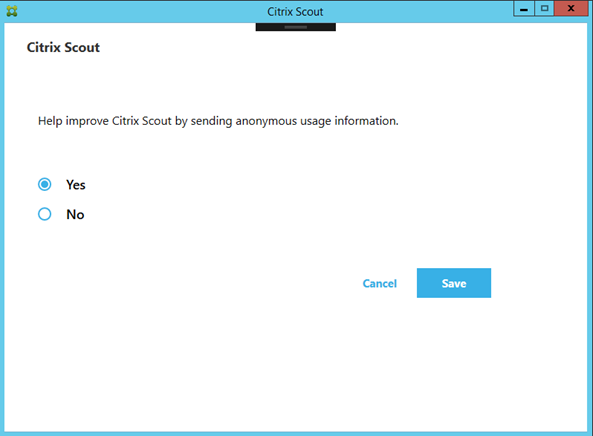This screenshot has width=593, height=436.
Task: Close the Citrix Scout window
Action: pos(571,9)
